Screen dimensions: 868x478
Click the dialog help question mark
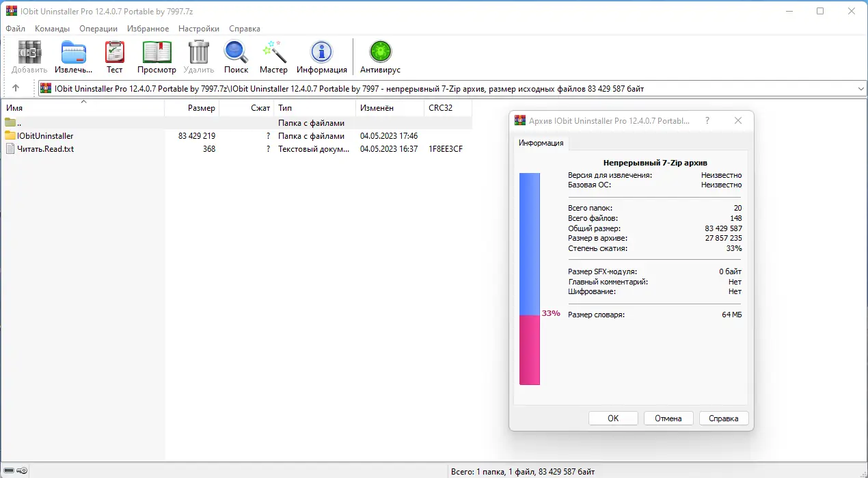click(x=707, y=120)
